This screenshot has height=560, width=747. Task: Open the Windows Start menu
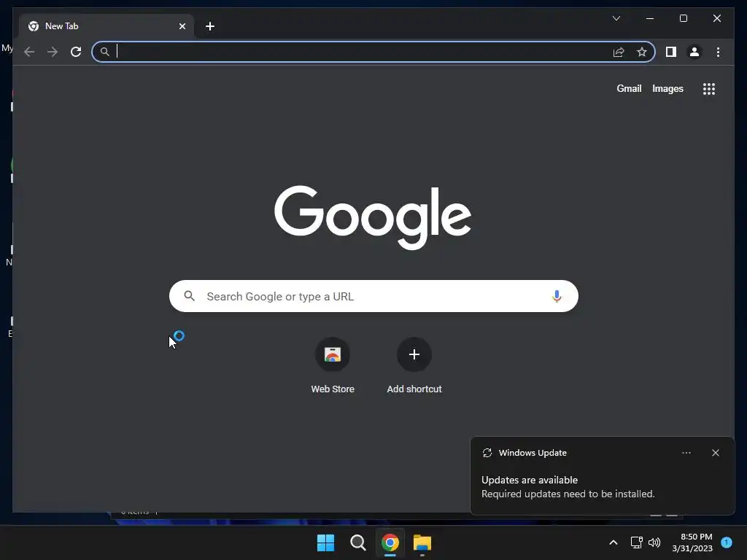(326, 542)
